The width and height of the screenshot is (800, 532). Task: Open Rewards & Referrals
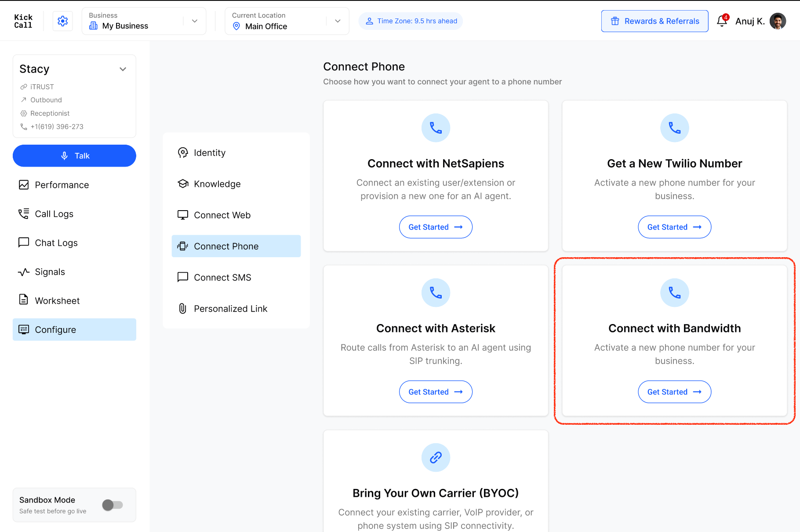click(x=655, y=21)
